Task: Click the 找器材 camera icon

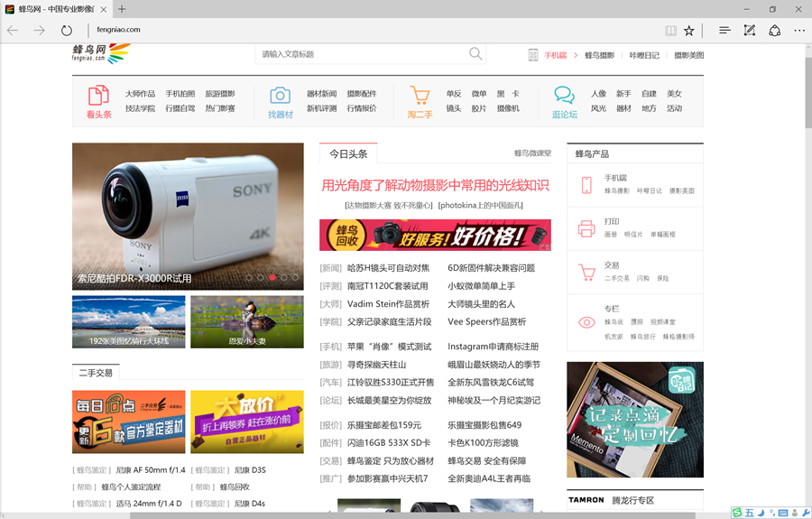Action: 280,96
